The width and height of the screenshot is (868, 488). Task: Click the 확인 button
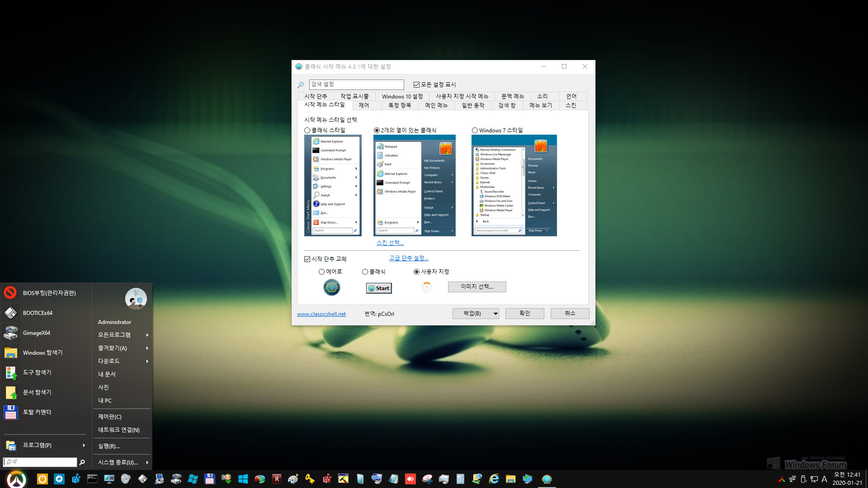pos(524,313)
